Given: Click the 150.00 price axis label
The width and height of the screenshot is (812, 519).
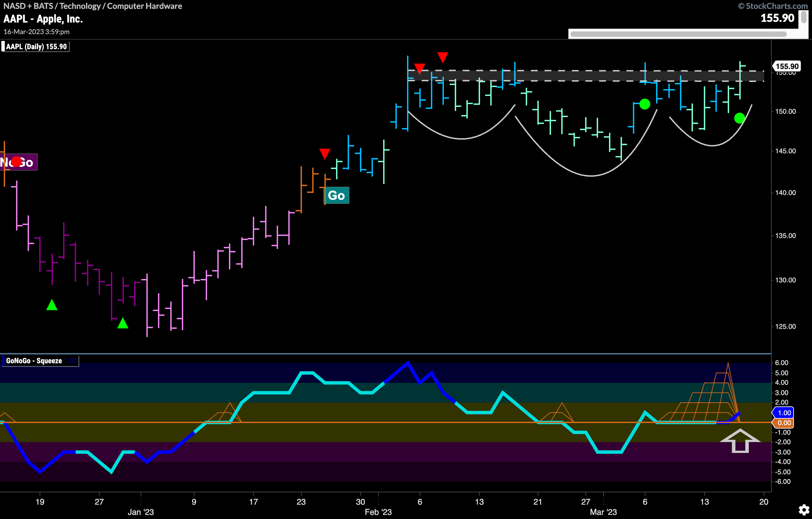Looking at the screenshot, I should 785,112.
